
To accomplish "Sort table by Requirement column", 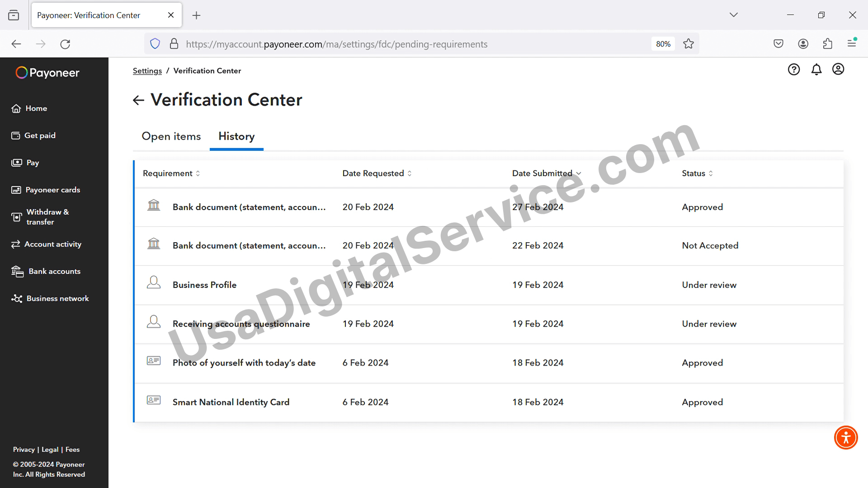I will click(171, 174).
